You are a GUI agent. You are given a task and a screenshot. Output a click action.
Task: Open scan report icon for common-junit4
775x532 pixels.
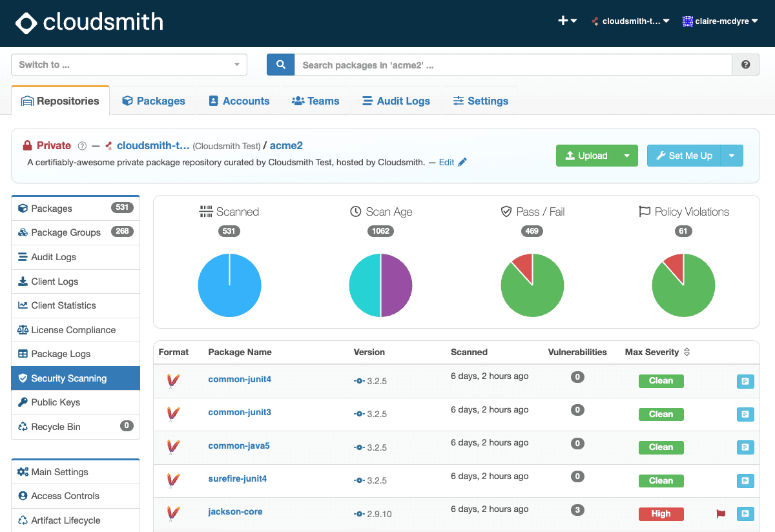[745, 382]
